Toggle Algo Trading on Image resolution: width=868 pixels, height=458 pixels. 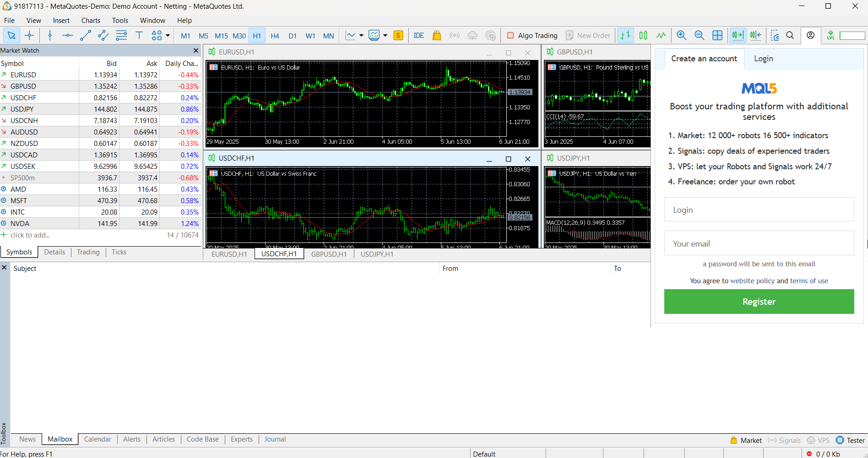[x=532, y=36]
